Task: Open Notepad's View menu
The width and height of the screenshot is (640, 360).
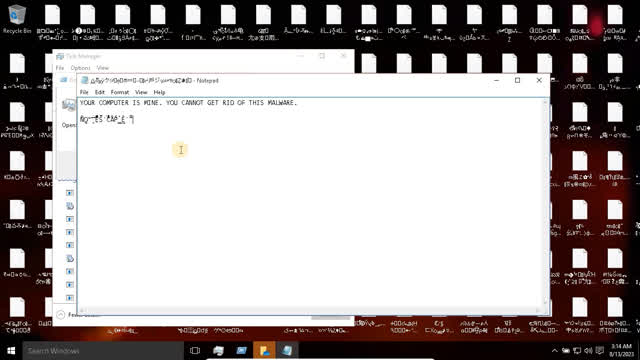Action: click(x=141, y=92)
